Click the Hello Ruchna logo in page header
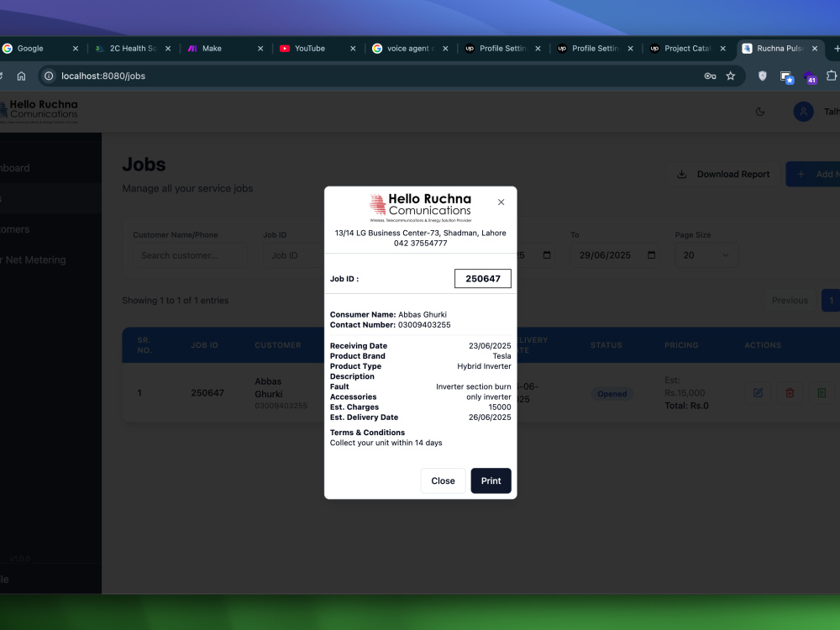The image size is (840, 630). point(39,112)
